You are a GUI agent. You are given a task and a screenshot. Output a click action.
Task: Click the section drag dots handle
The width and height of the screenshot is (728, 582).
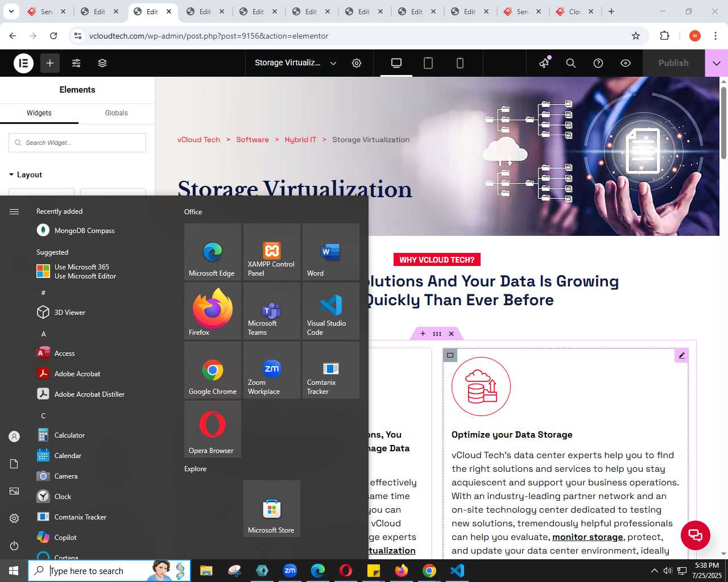click(437, 334)
